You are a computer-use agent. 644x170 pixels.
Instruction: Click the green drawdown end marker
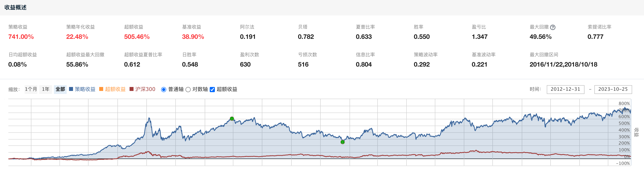pyautogui.click(x=343, y=142)
